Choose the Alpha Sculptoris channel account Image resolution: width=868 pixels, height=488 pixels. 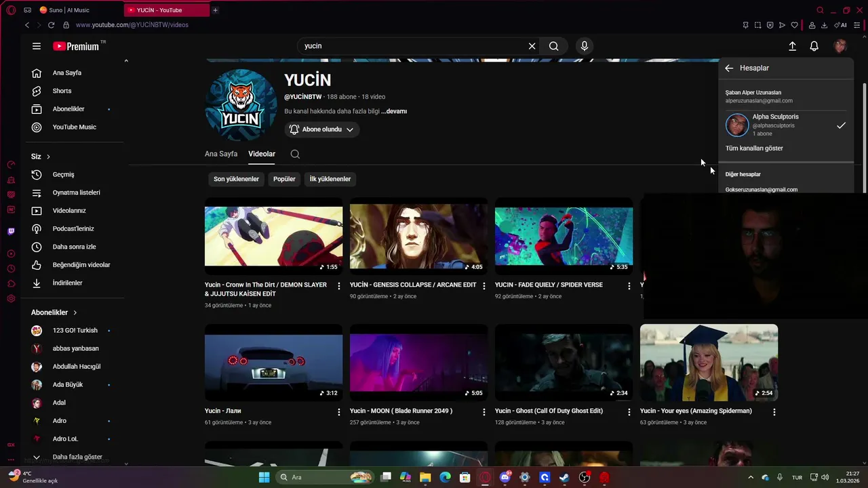pyautogui.click(x=786, y=125)
